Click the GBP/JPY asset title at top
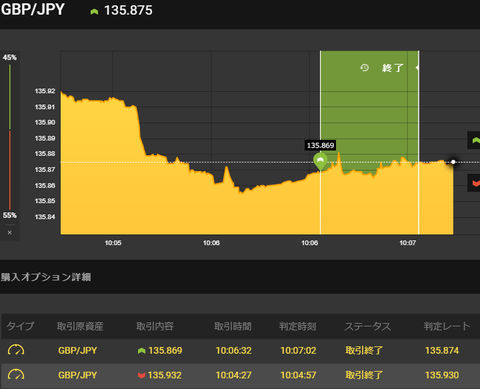Screen dimensions: 480x389 pos(33,9)
